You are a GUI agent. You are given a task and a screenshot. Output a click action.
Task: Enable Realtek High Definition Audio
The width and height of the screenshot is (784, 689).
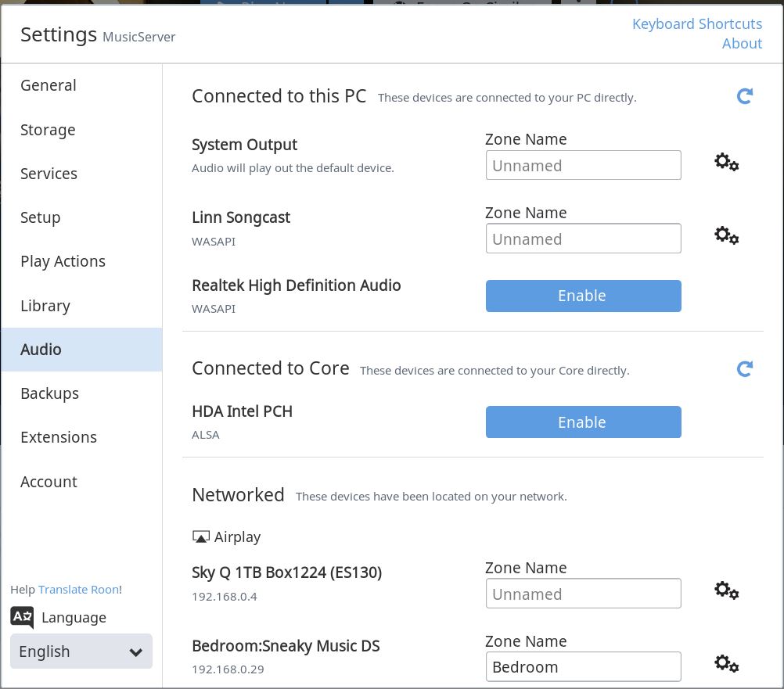[x=583, y=296]
